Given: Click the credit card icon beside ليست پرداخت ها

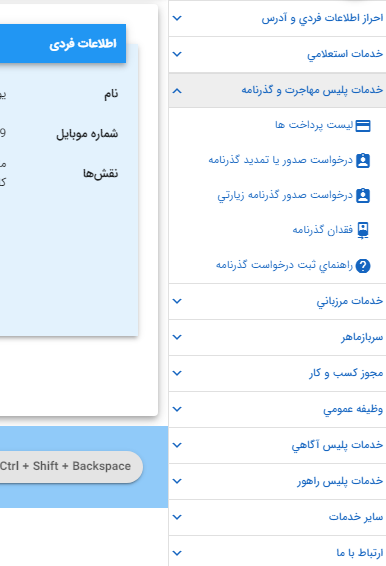Looking at the screenshot, I should pyautogui.click(x=363, y=126).
